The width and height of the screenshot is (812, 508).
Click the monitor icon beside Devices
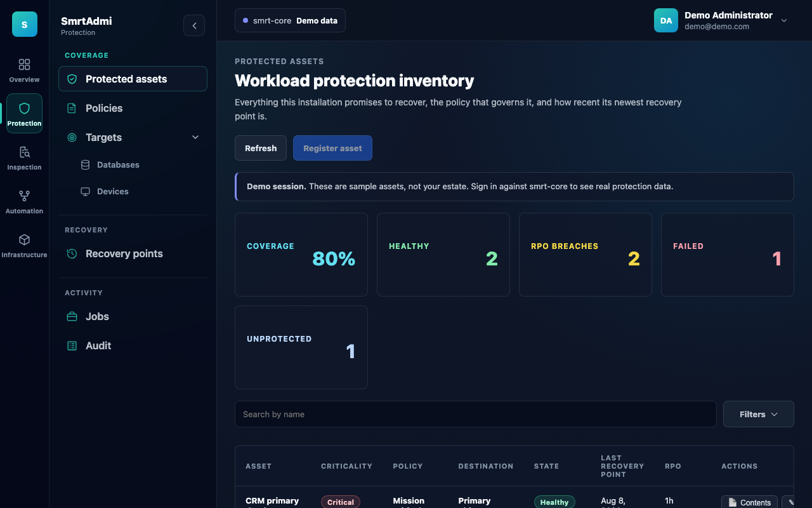(x=85, y=191)
